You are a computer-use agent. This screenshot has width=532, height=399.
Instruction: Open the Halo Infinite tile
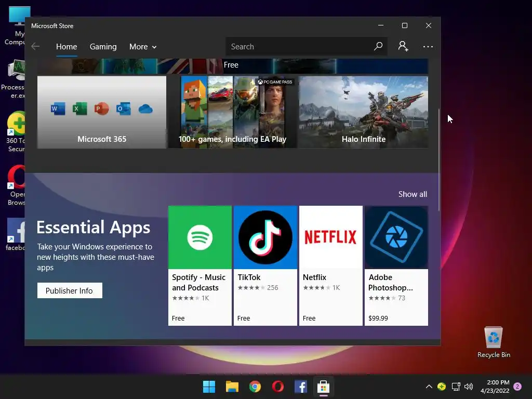click(363, 112)
